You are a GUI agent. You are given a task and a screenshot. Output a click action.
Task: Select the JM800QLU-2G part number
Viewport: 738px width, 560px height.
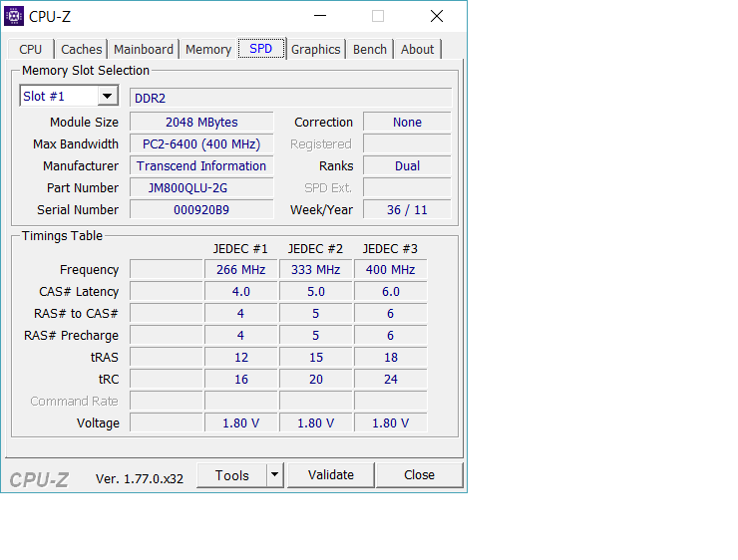[201, 188]
